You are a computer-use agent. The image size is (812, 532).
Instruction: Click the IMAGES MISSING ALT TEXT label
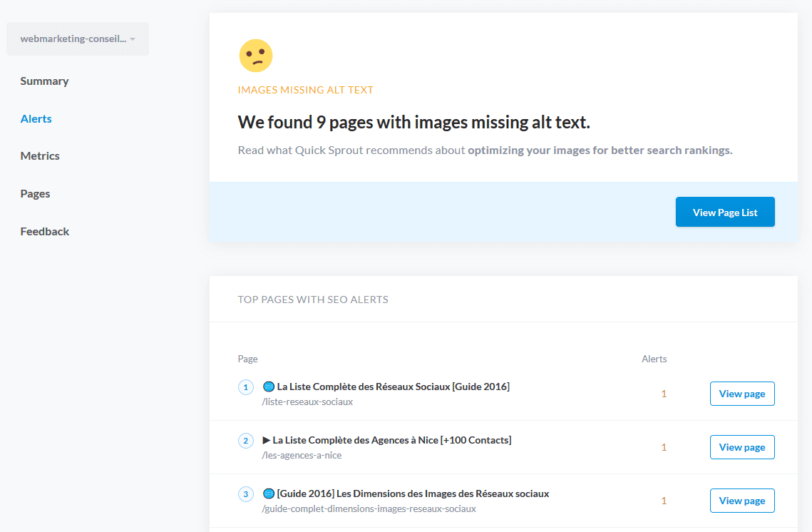tap(306, 90)
